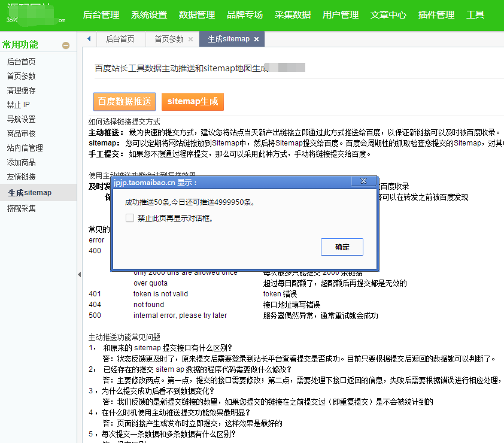Viewport: 504px width, 443px height.
Task: Click the left arrow at bottom of sidebar
Action: click(78, 274)
